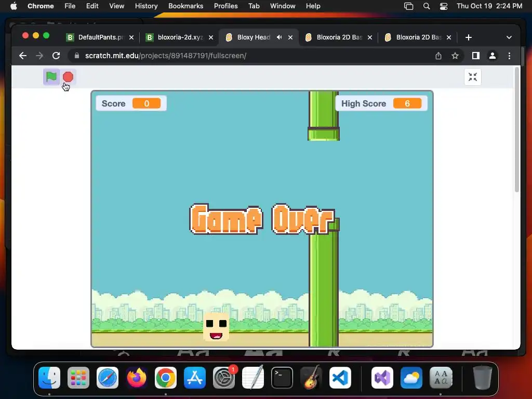Reload the Scratch project page
Screen dimensions: 532x399
click(56, 56)
